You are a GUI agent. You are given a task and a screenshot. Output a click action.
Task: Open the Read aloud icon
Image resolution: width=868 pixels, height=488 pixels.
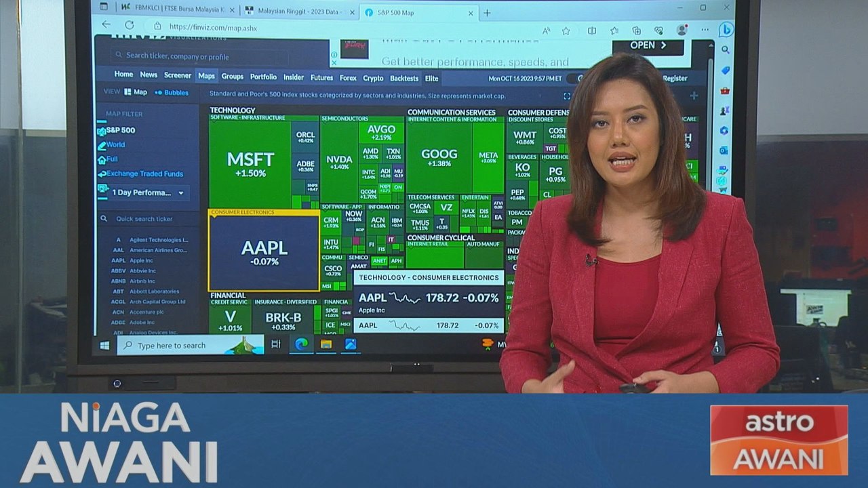click(x=546, y=30)
